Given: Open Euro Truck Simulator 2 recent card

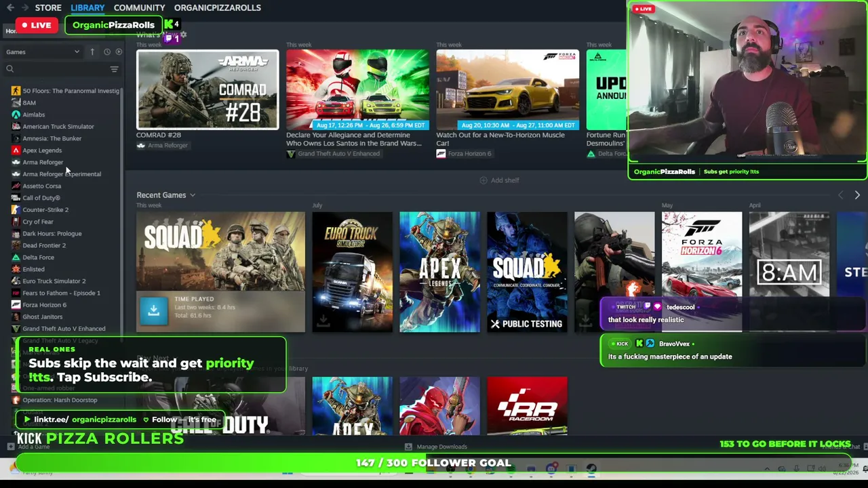Looking at the screenshot, I should point(352,272).
